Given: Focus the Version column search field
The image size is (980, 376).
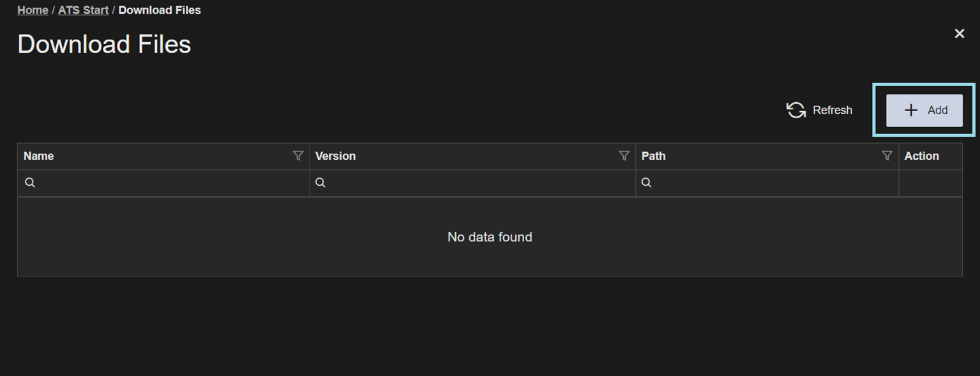Looking at the screenshot, I should click(x=472, y=183).
